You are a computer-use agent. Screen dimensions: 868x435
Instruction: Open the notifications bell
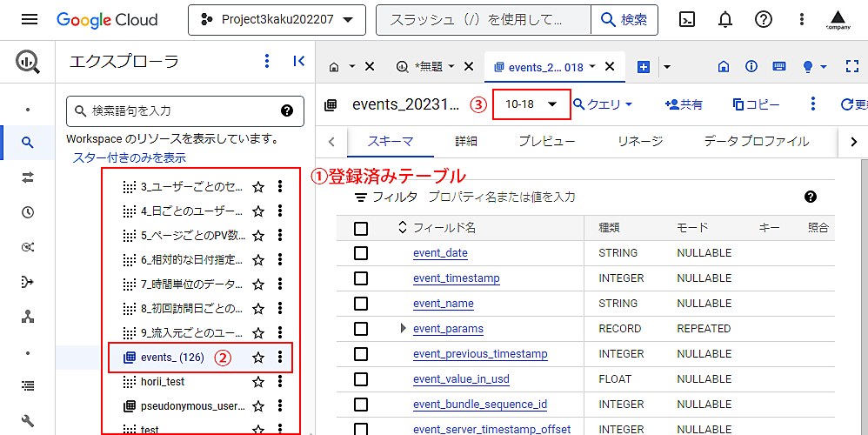tap(725, 19)
